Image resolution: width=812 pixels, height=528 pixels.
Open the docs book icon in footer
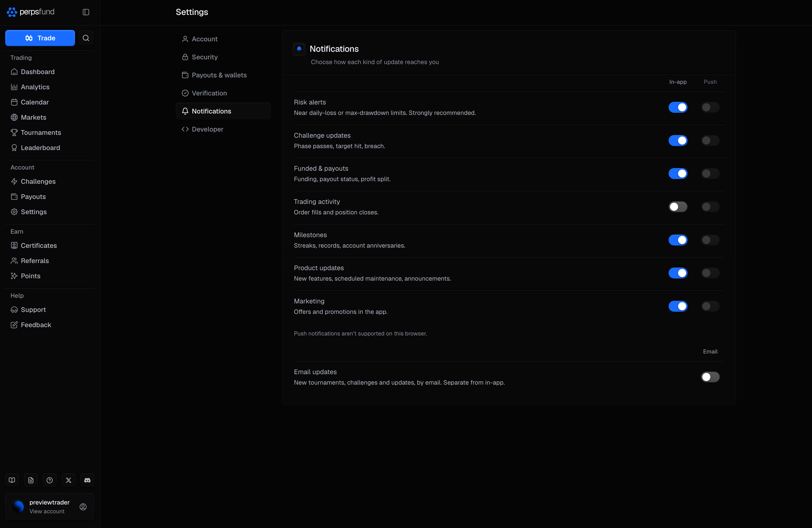[x=12, y=480]
